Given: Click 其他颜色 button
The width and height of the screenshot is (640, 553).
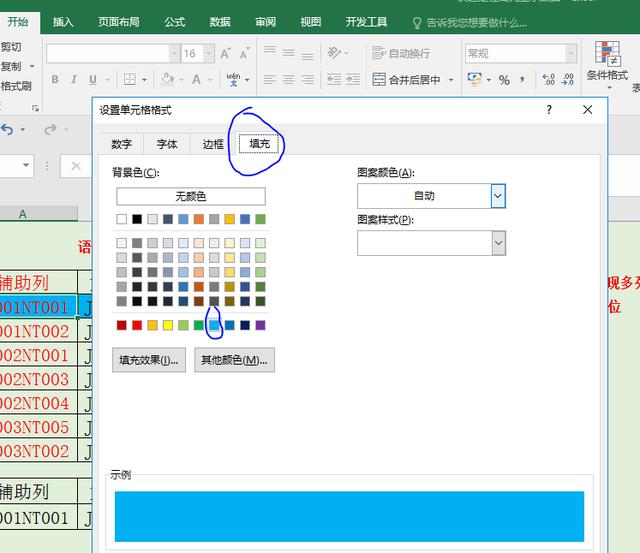Looking at the screenshot, I should coord(234,360).
